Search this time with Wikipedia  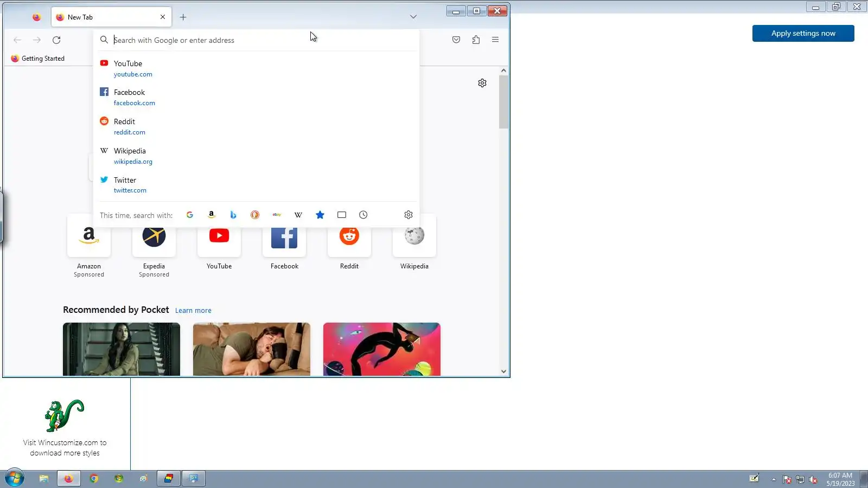tap(298, 215)
